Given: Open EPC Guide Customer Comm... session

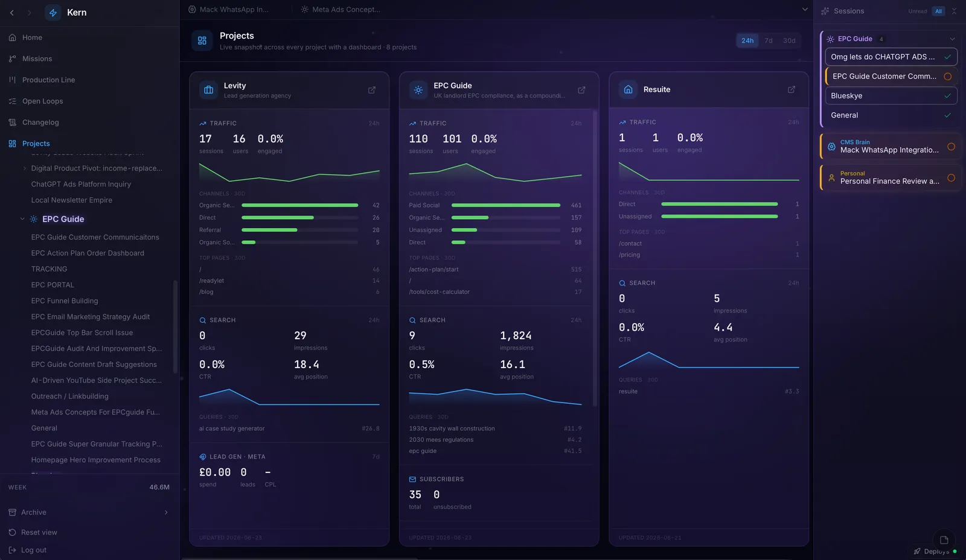Looking at the screenshot, I should point(891,76).
